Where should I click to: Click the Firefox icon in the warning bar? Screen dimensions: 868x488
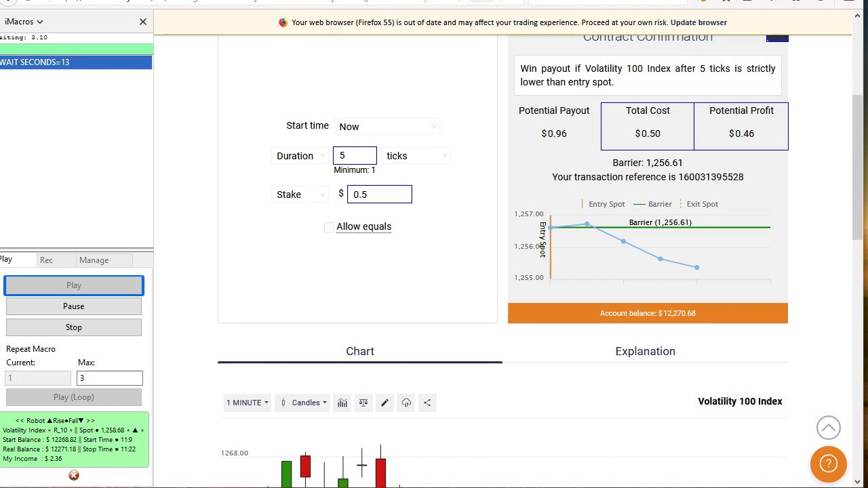click(283, 22)
